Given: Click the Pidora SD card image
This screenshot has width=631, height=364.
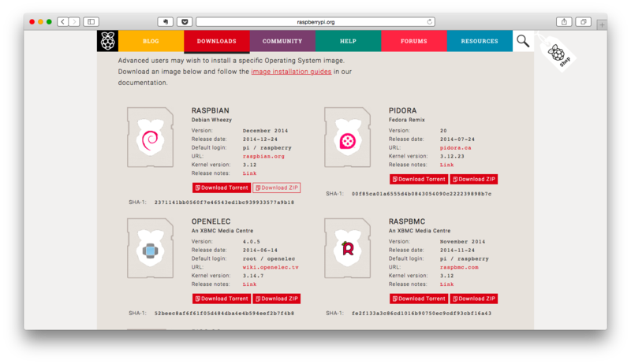Looking at the screenshot, I should [x=347, y=137].
